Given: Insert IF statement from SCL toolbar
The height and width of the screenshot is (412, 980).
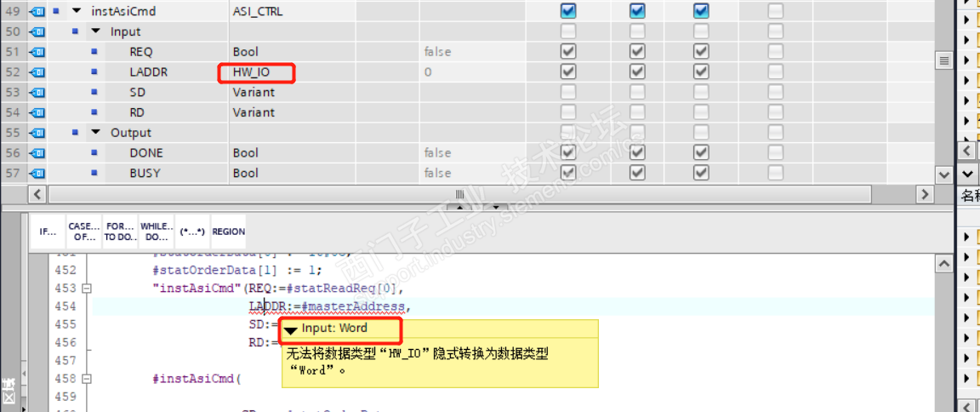Looking at the screenshot, I should click(48, 232).
